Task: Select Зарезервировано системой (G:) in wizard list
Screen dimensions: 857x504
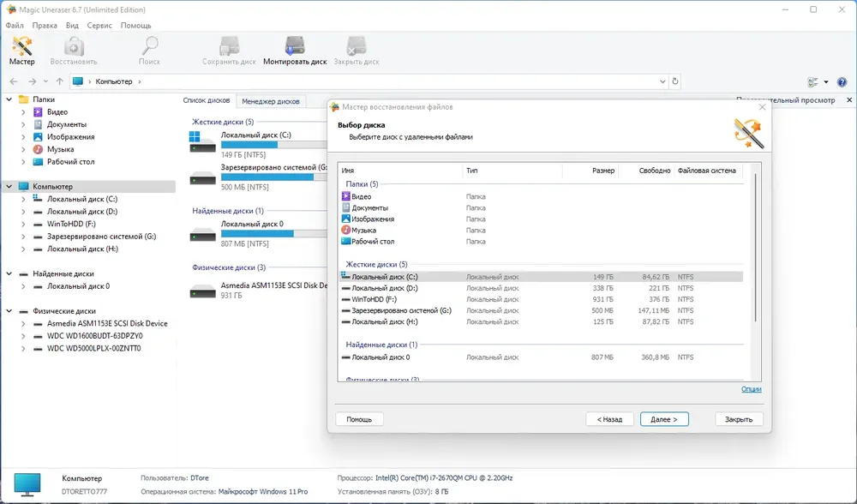Action: coord(541,310)
